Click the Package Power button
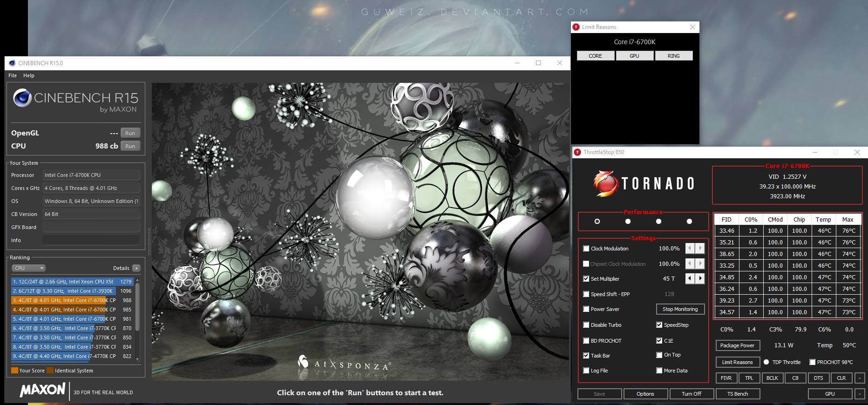Screen dimensions: 868x405 tap(738, 345)
